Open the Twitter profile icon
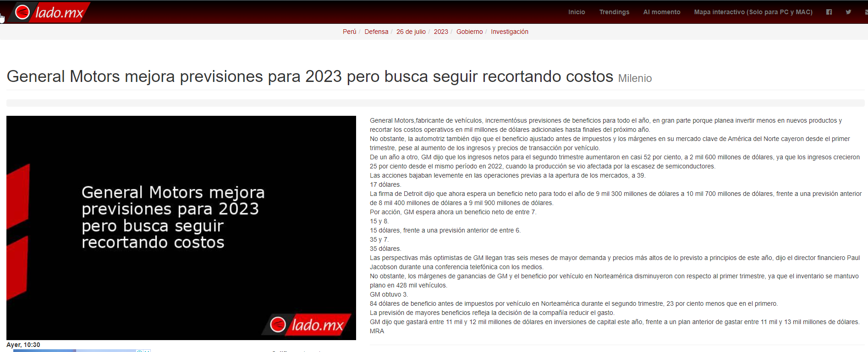The width and height of the screenshot is (868, 352). tap(848, 12)
